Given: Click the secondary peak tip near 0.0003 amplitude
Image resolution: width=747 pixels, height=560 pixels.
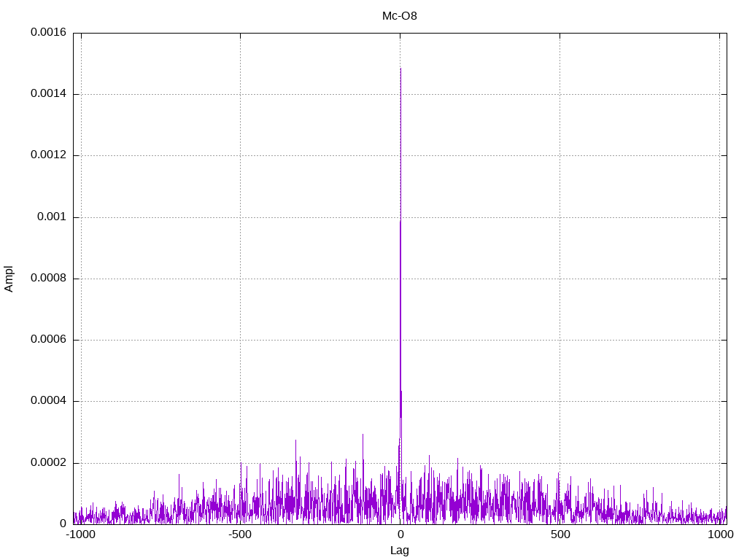Looking at the screenshot, I should [363, 434].
